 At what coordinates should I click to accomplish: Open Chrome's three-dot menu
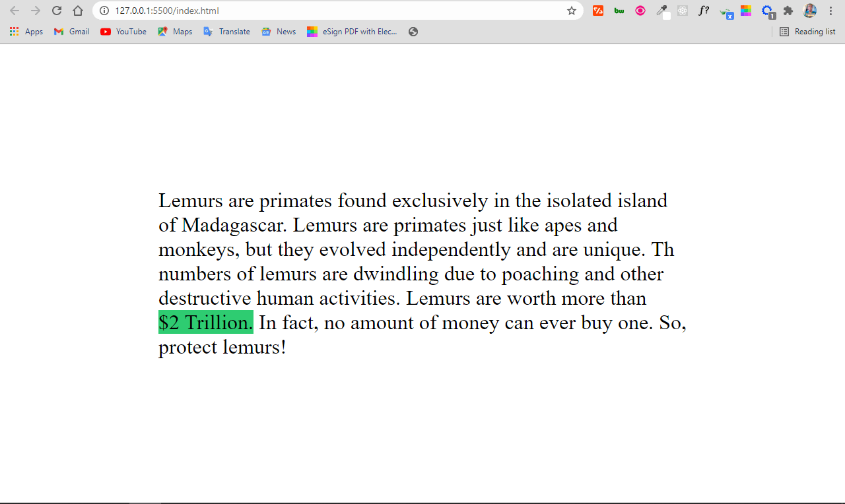tap(830, 11)
